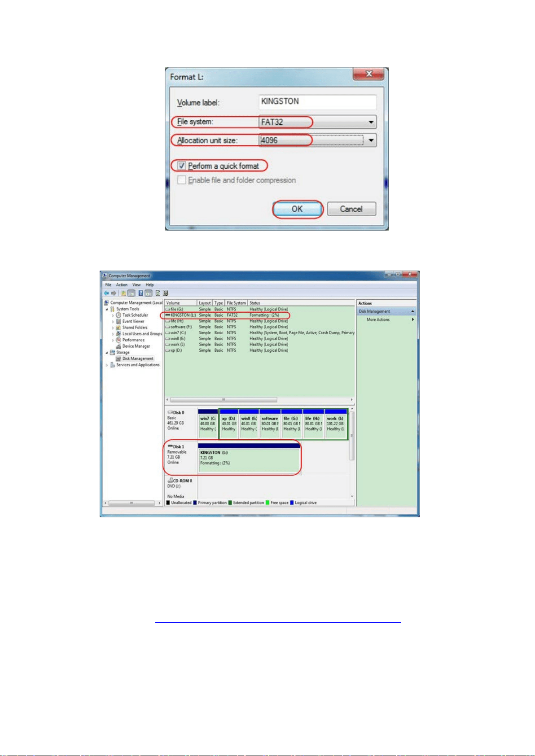Expand the More Actions submenu arrow

412,319
